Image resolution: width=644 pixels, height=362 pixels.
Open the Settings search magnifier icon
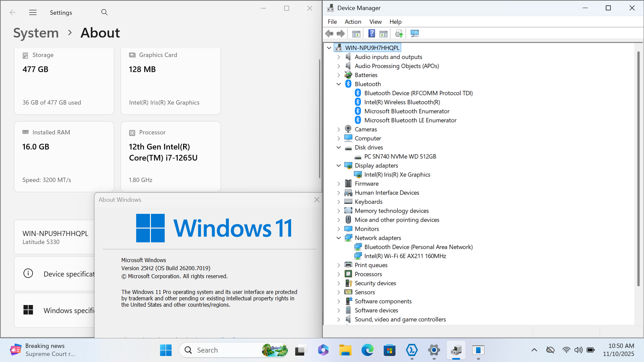[x=104, y=12]
